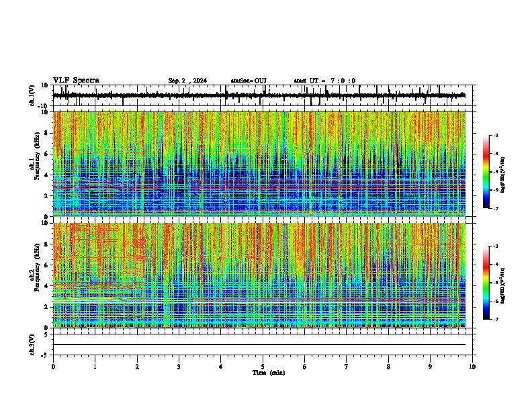Click the "5" tick of ch.3 voltage axis
532x411 pixels.
tap(47, 334)
